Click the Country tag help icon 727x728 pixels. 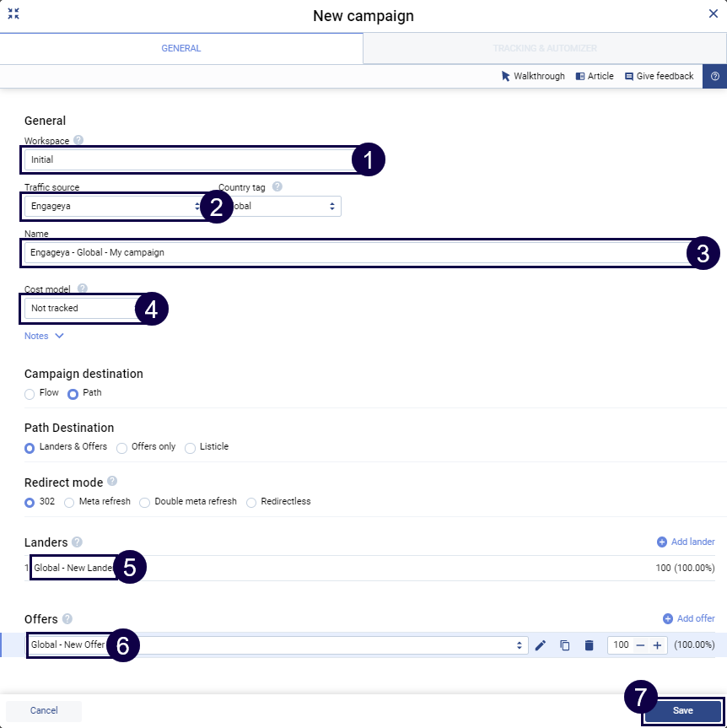pyautogui.click(x=277, y=187)
